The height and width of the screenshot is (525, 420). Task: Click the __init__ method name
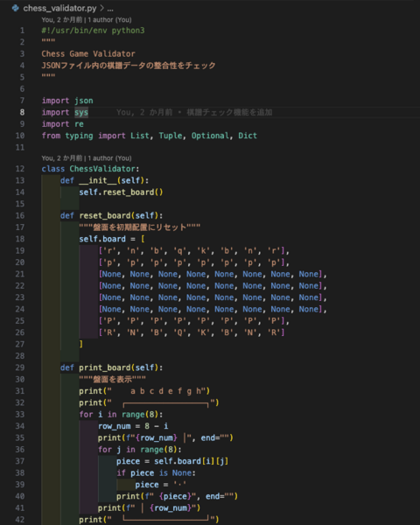98,181
